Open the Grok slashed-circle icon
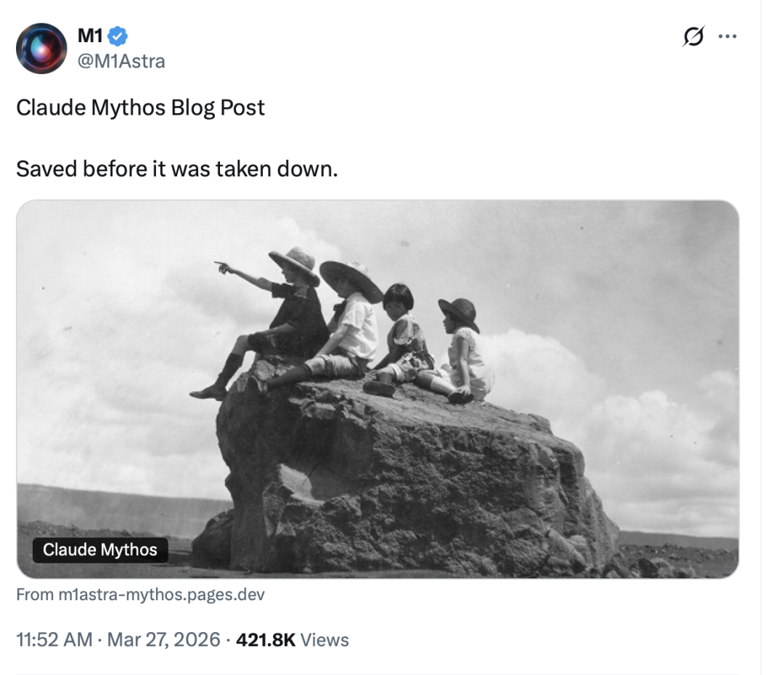The width and height of the screenshot is (784, 675). 693,36
